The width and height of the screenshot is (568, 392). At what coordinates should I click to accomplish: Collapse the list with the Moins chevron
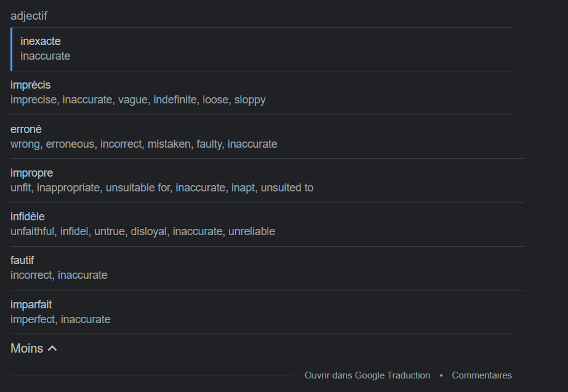(52, 348)
